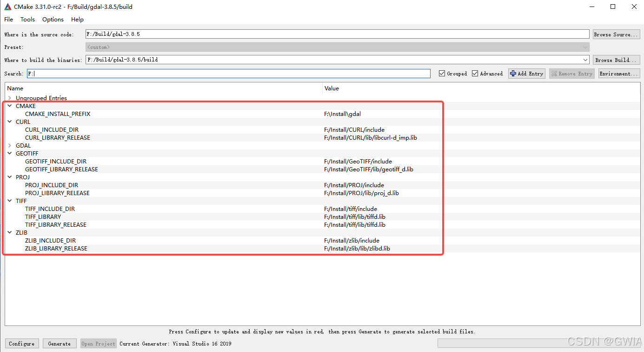Click the Remove Entry button

(x=571, y=74)
